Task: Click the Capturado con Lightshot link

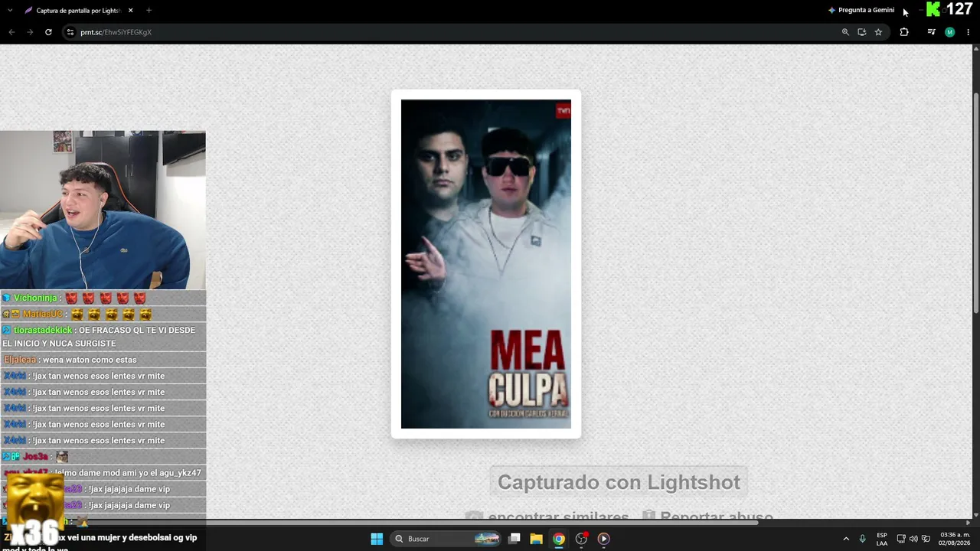Action: pyautogui.click(x=619, y=482)
